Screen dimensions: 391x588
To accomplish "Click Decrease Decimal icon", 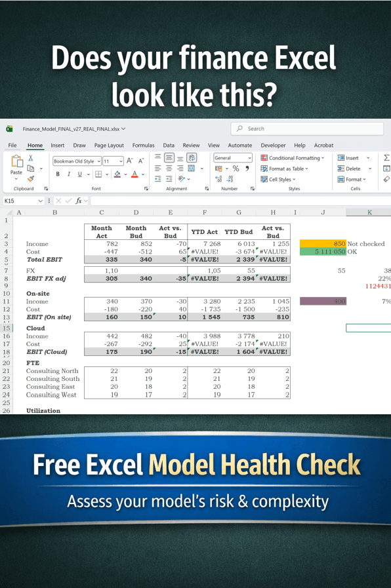I will (x=230, y=179).
